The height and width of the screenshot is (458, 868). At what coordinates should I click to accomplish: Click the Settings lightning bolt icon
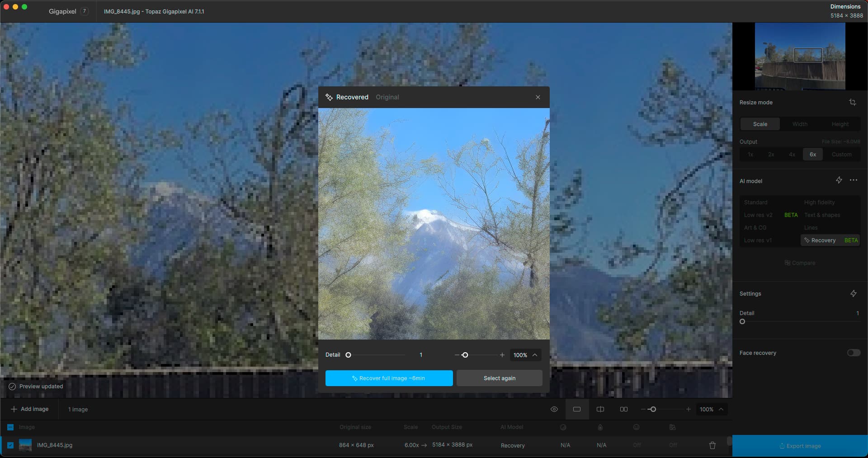coord(853,293)
